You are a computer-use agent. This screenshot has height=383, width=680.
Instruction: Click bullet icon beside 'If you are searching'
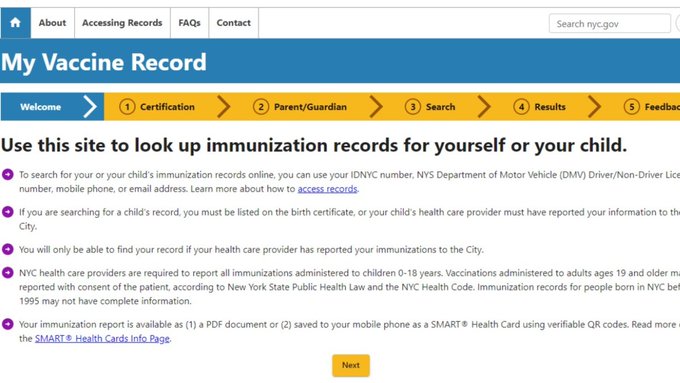pyautogui.click(x=8, y=212)
